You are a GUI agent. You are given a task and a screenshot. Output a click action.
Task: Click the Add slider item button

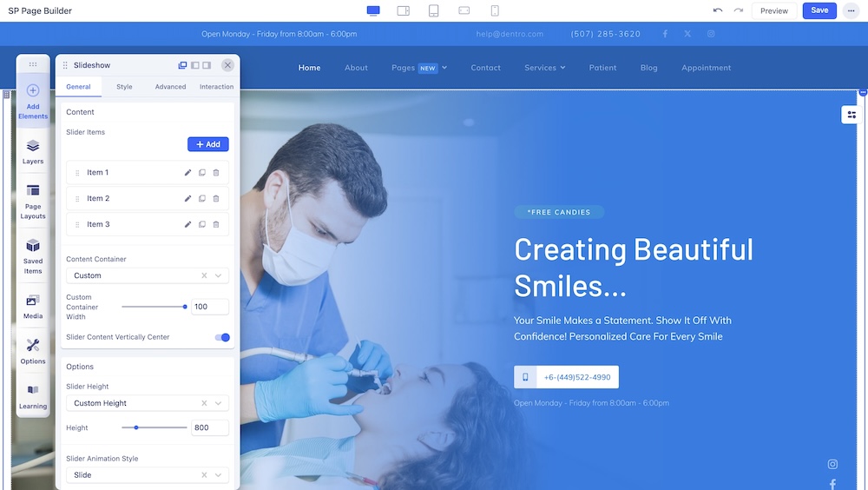tap(208, 144)
